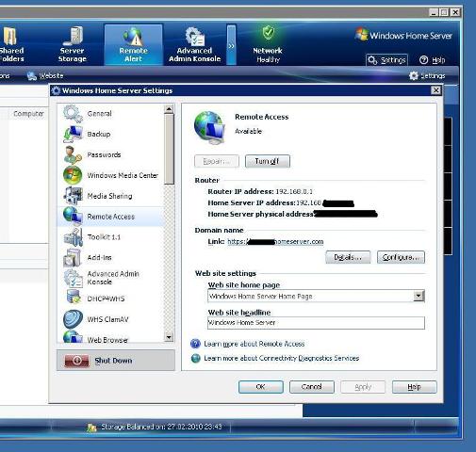The height and width of the screenshot is (452, 476).
Task: Select Add-ins in the settings list
Action: (111, 257)
